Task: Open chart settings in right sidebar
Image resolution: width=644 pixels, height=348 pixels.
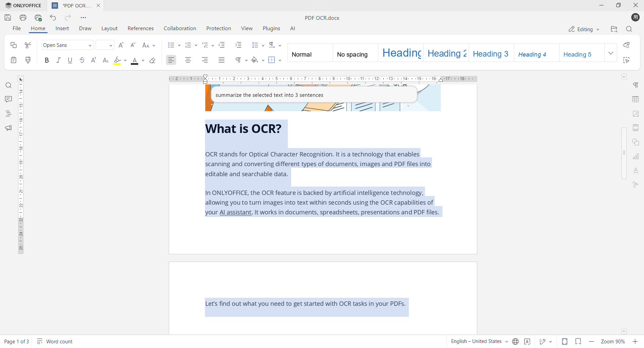Action: (x=636, y=156)
